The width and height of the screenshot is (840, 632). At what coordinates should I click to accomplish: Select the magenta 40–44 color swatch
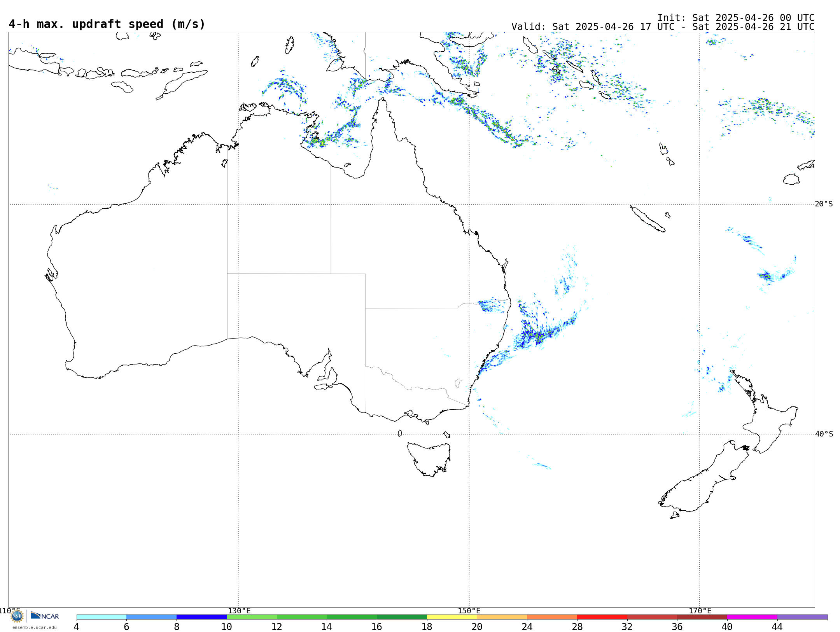coord(752,617)
